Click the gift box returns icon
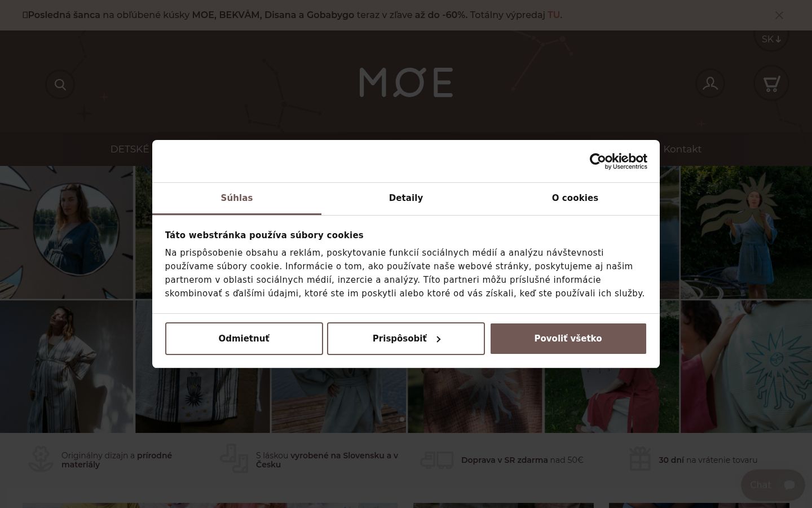Image resolution: width=812 pixels, height=508 pixels. tap(640, 459)
